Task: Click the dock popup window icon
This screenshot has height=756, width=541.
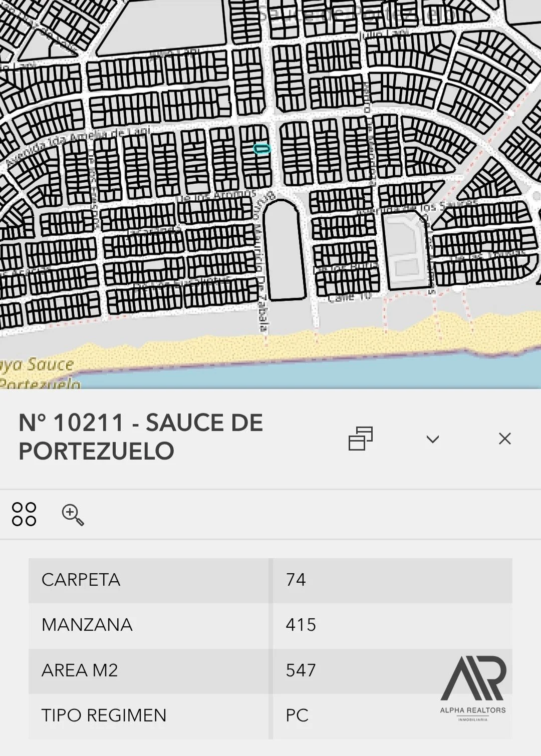Action: 361,439
